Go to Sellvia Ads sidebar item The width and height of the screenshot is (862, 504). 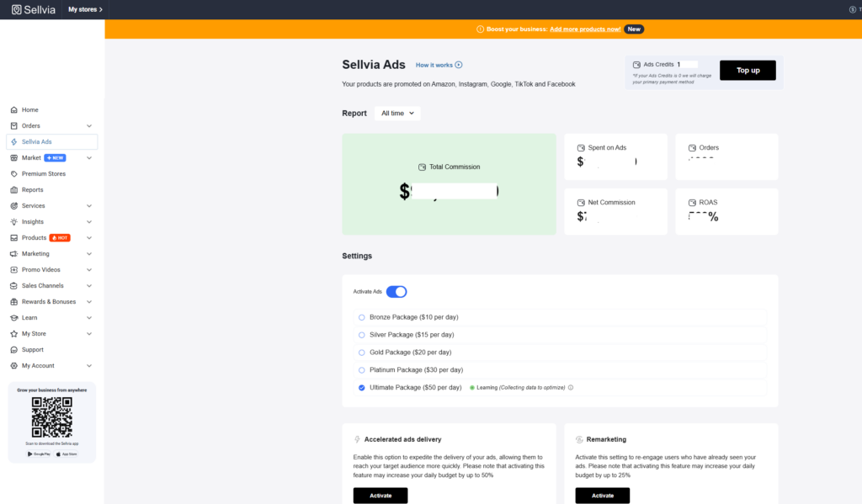coord(51,142)
